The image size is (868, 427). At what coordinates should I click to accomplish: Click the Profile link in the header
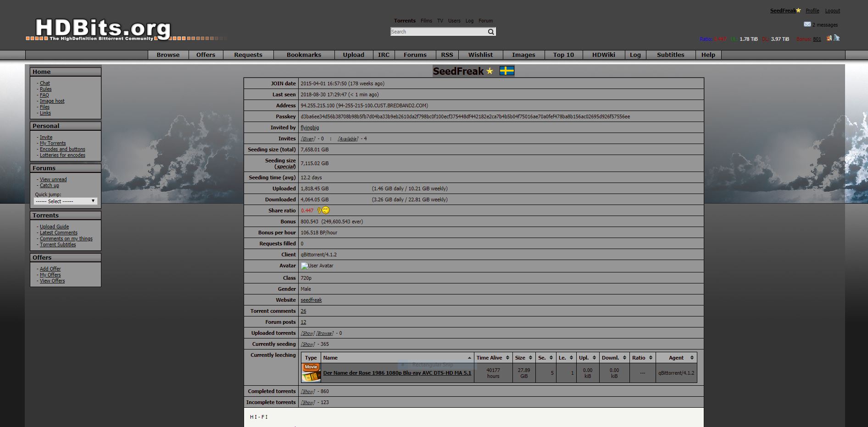coord(812,11)
